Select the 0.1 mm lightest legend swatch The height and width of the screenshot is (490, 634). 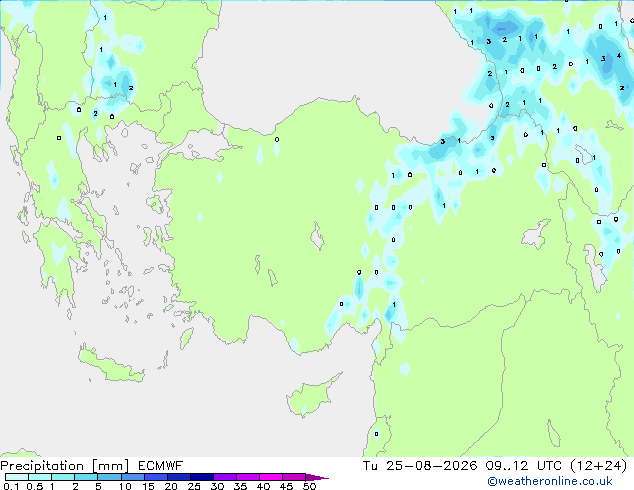17,477
